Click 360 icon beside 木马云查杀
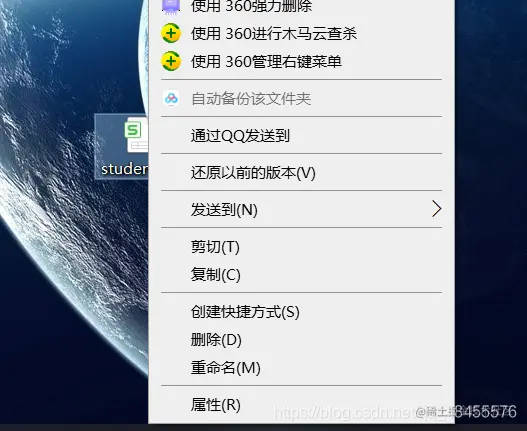The width and height of the screenshot is (527, 431). (171, 33)
